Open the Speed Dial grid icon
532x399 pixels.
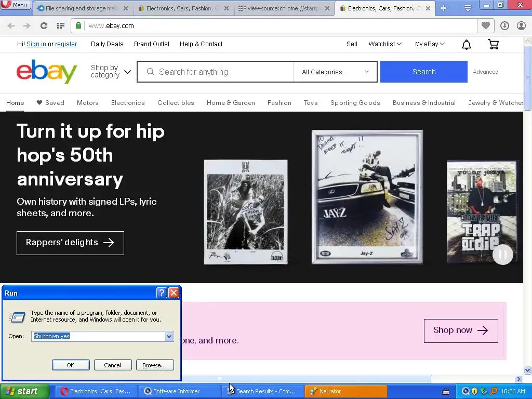click(60, 26)
